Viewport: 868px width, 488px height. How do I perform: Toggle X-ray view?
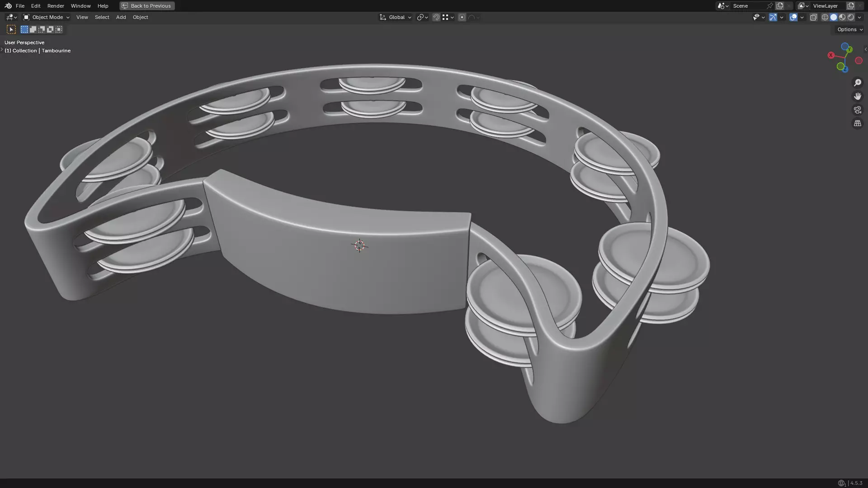tap(813, 17)
